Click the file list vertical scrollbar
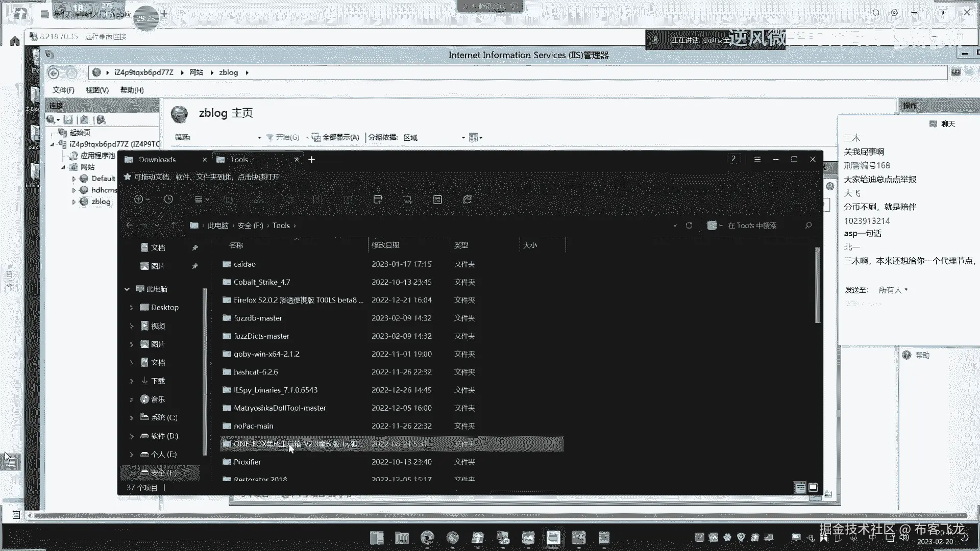Viewport: 980px width, 551px height. pos(817,286)
